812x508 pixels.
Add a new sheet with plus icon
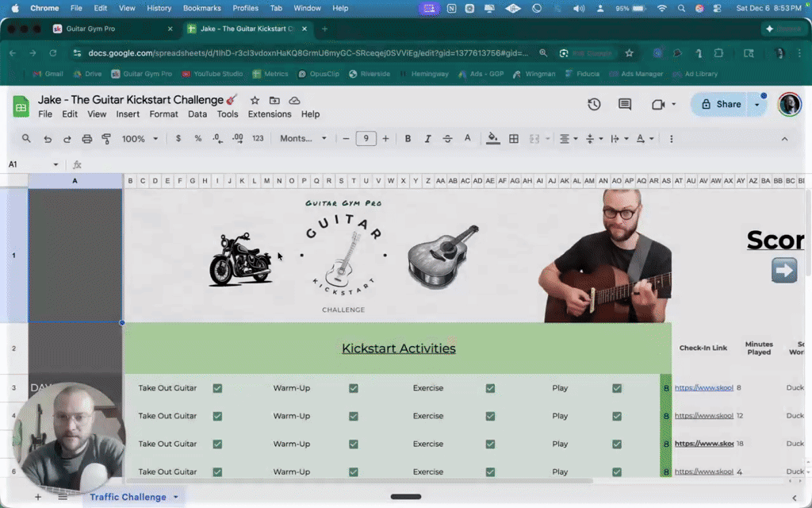(x=38, y=497)
